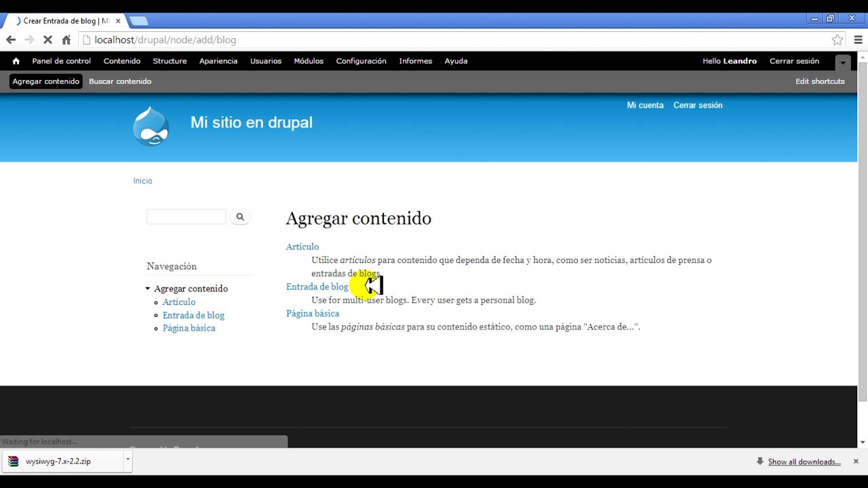Viewport: 868px width, 488px height.
Task: Open Página básica in main content list
Action: pyautogui.click(x=313, y=314)
